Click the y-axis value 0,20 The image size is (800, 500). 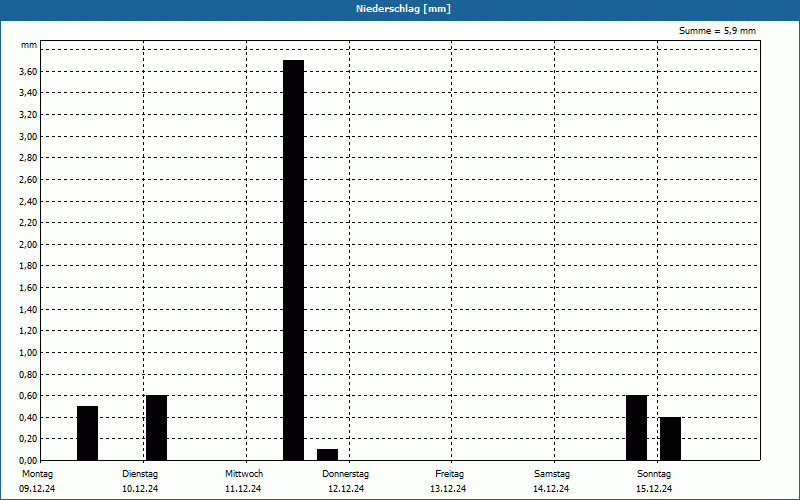point(28,439)
